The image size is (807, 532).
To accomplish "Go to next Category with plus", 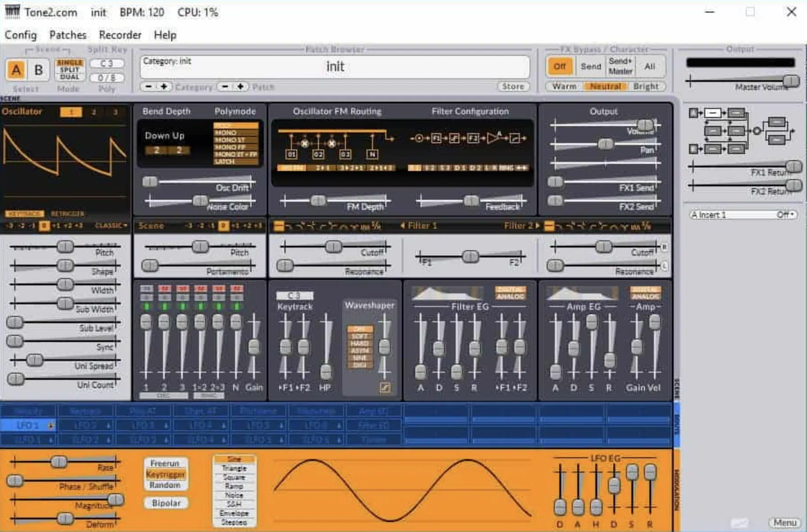I will click(x=164, y=86).
